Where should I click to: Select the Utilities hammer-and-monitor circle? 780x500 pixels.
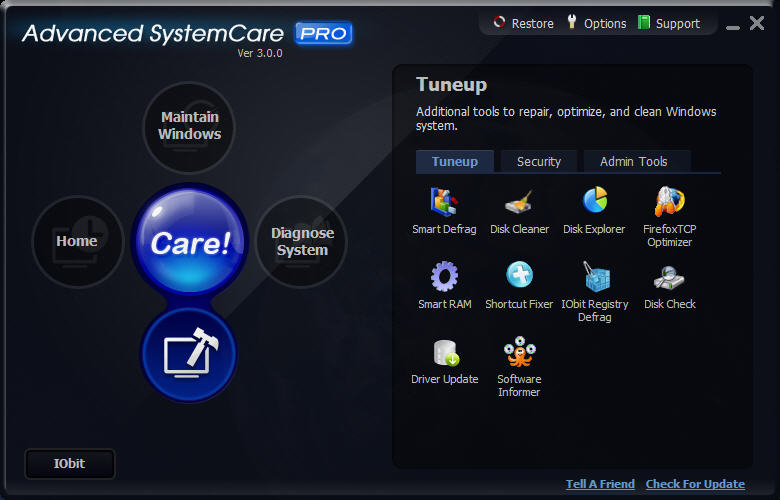click(189, 354)
